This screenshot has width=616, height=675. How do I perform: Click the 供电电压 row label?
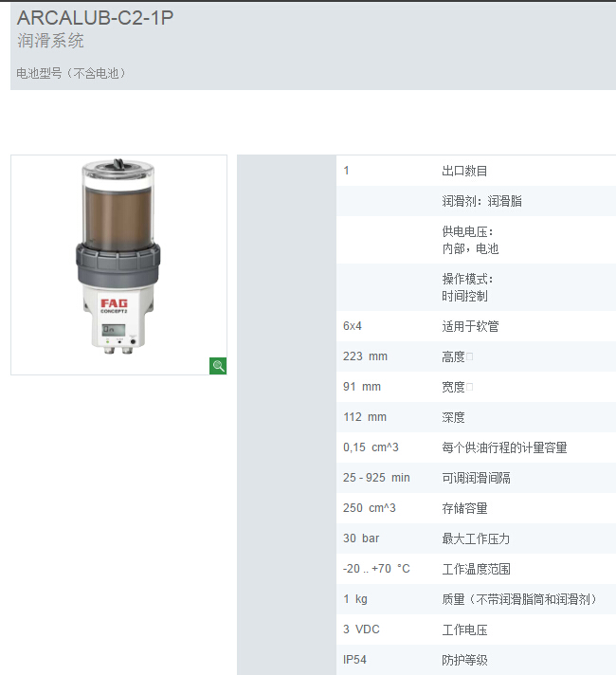467,231
